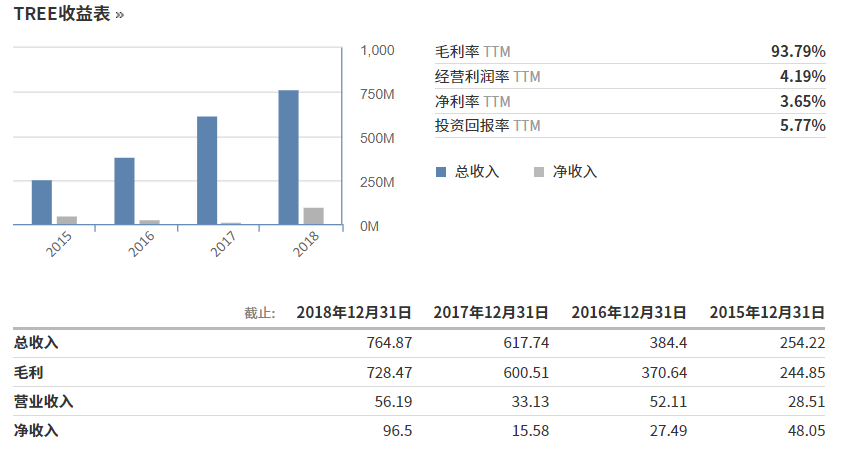This screenshot has width=844, height=464.
Task: Select gross profit value 600.51
Action: click(526, 372)
